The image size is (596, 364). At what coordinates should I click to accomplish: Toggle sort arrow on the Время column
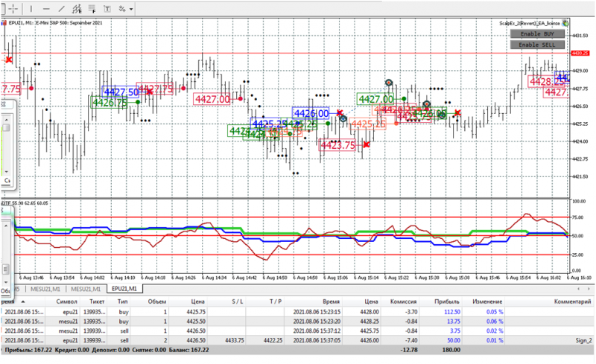click(23, 301)
